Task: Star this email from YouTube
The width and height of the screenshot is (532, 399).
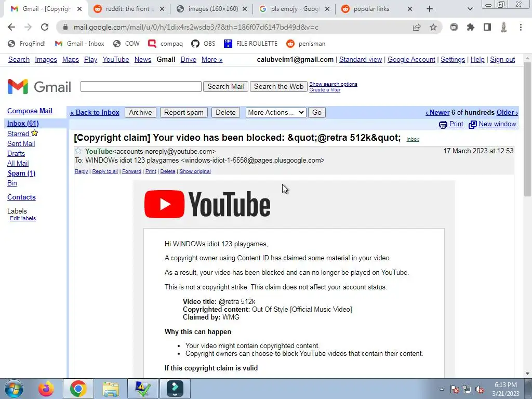Action: [78, 151]
